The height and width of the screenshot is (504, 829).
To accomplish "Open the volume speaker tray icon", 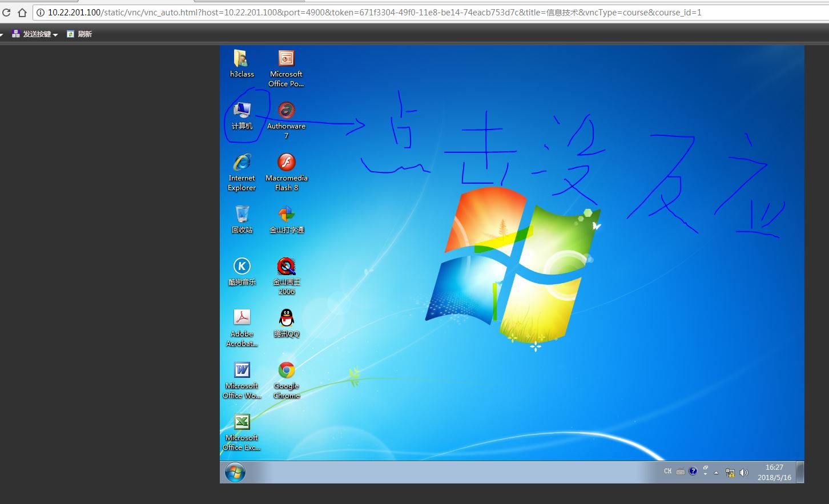I will click(x=743, y=473).
